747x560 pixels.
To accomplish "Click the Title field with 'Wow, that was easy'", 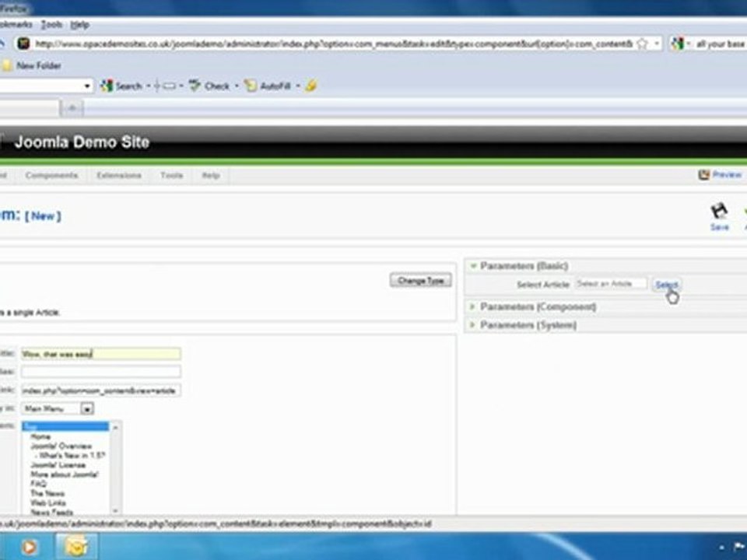I will pyautogui.click(x=101, y=354).
